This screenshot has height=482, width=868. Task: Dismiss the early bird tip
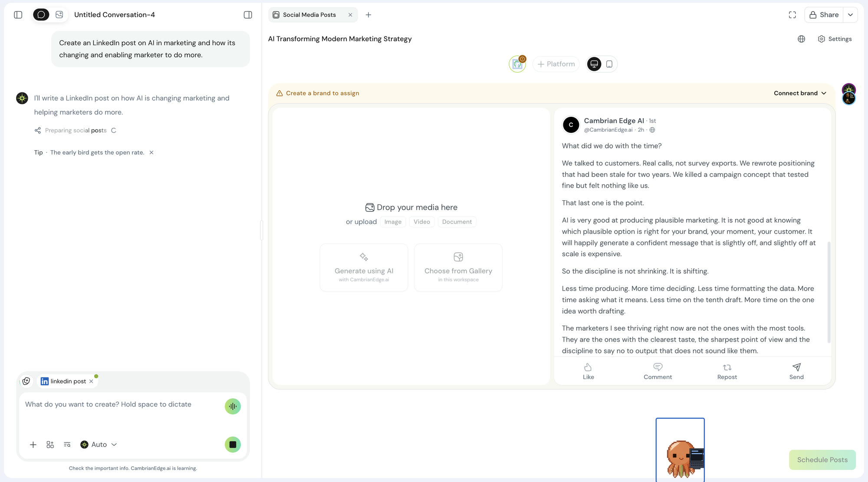click(151, 152)
